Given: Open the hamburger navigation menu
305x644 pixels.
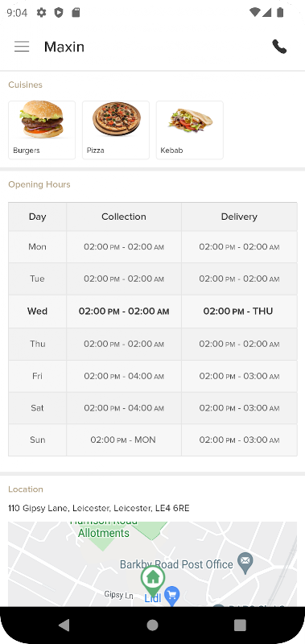Looking at the screenshot, I should (22, 47).
